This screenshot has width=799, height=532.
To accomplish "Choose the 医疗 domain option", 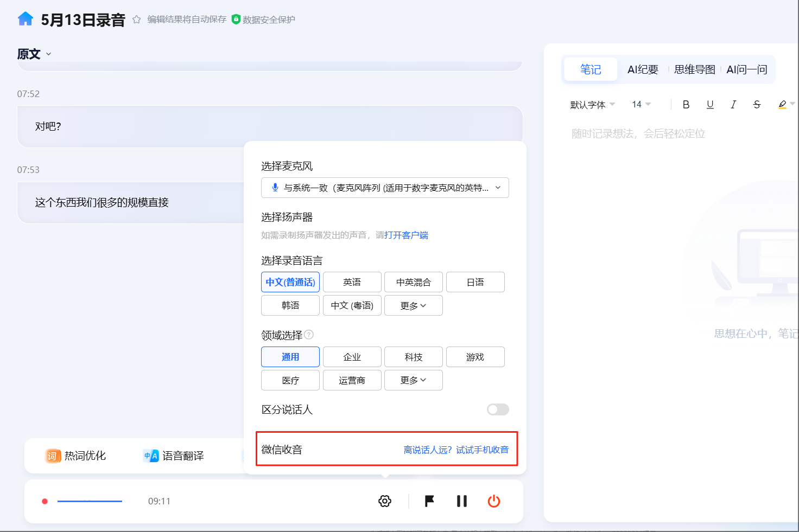I will [290, 380].
